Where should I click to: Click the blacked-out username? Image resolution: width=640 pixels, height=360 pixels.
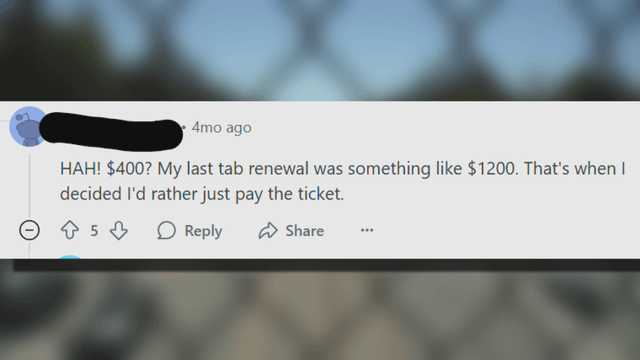coord(111,131)
